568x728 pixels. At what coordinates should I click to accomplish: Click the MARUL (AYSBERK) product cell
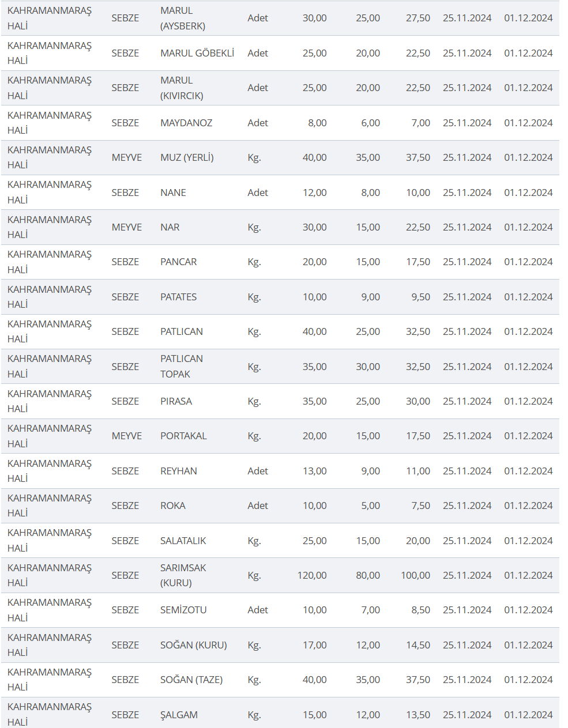183,18
